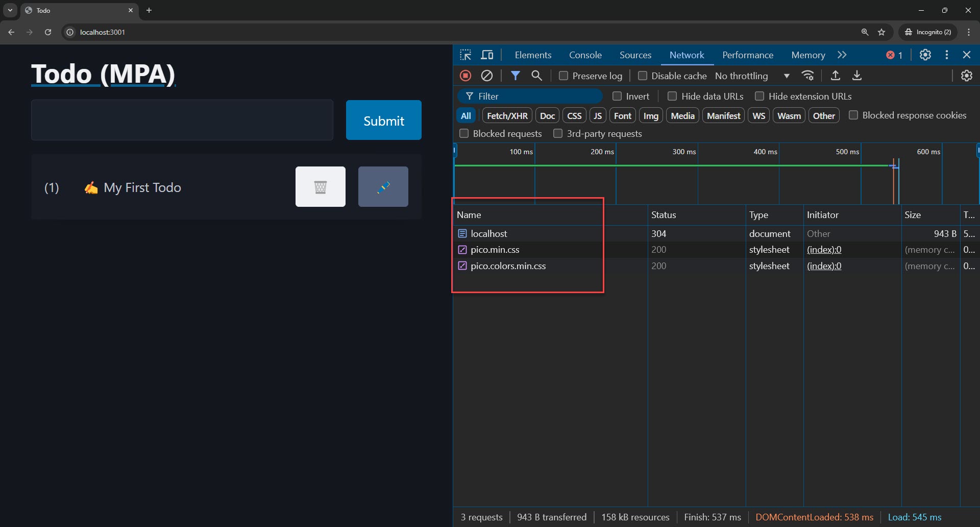Check Hide data URLs

tap(672, 96)
